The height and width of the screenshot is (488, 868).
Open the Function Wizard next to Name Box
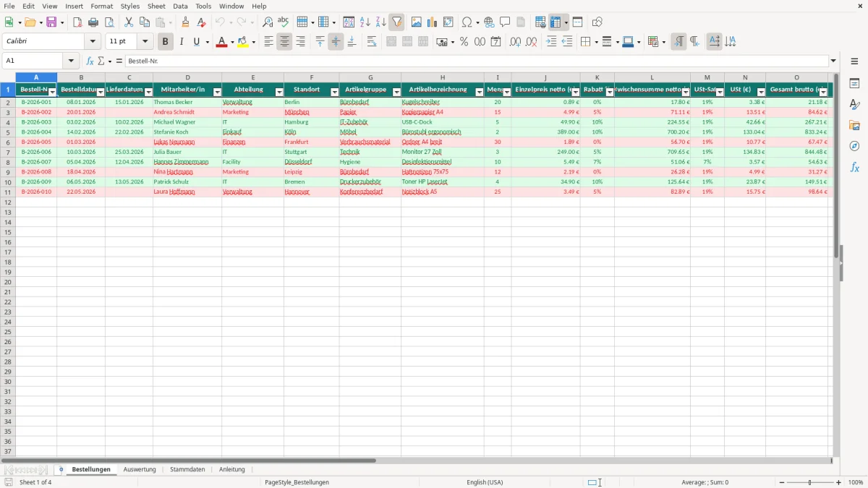[90, 61]
